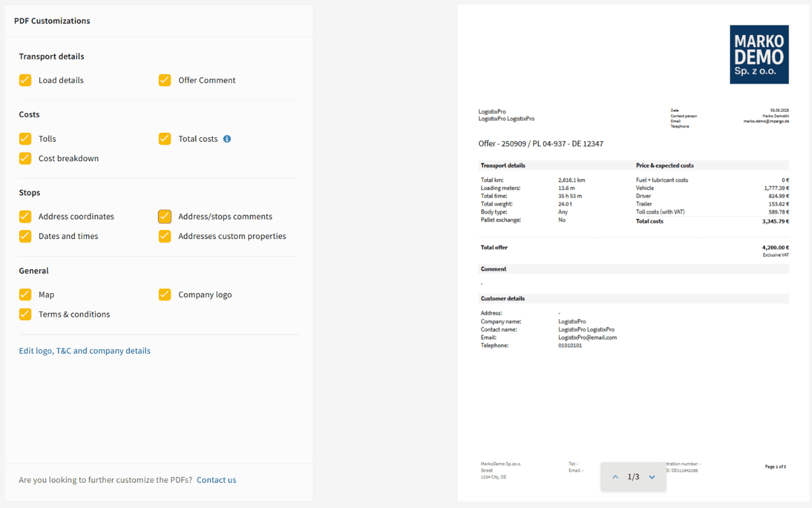Image resolution: width=812 pixels, height=508 pixels.
Task: Click the marko.demo email address in PDF
Action: pos(766,121)
